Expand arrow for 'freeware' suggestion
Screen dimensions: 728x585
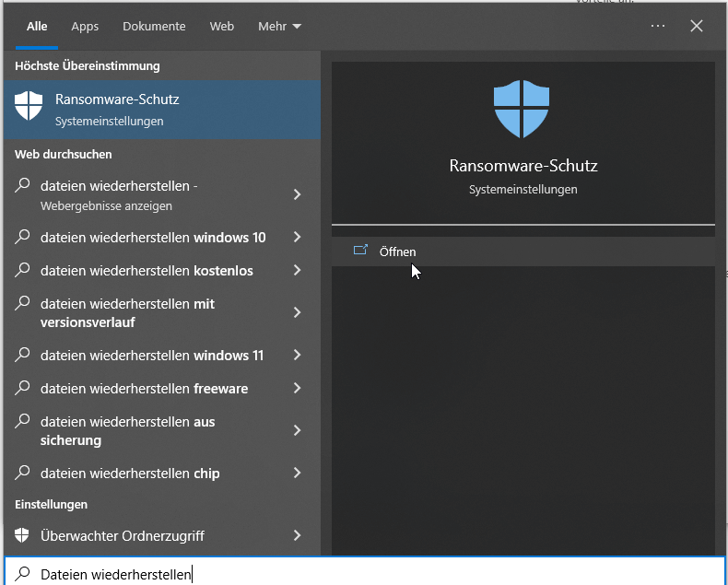[297, 388]
